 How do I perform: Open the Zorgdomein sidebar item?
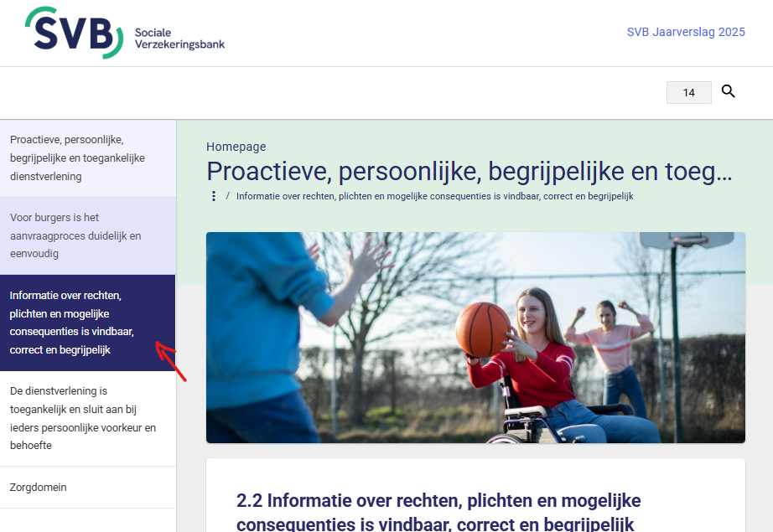[x=88, y=487]
